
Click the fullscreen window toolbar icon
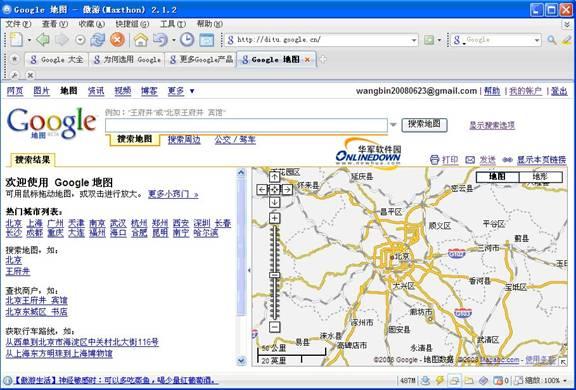click(206, 40)
